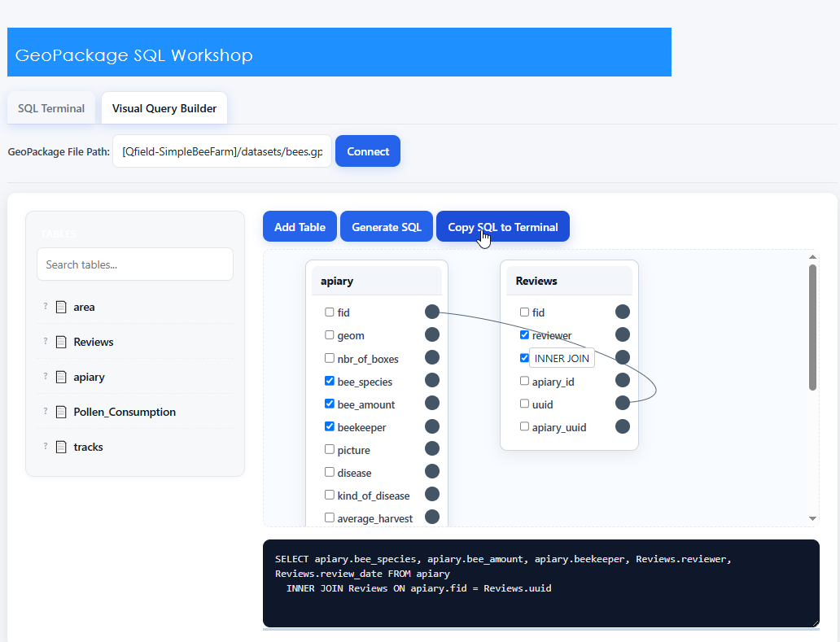The height and width of the screenshot is (642, 840).
Task: Click the canvas scroll down arrow
Action: pos(812,518)
